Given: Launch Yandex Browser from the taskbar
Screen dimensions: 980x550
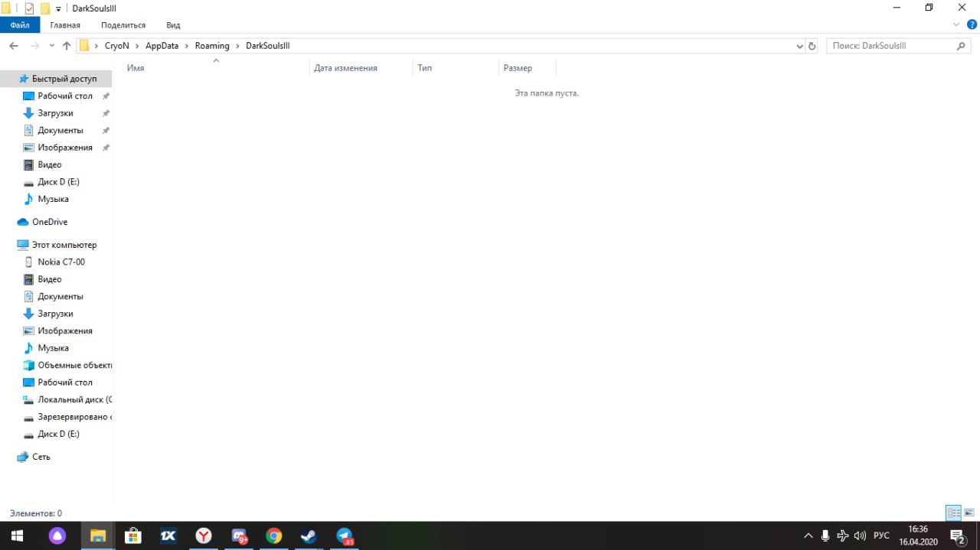Looking at the screenshot, I should pyautogui.click(x=204, y=535).
